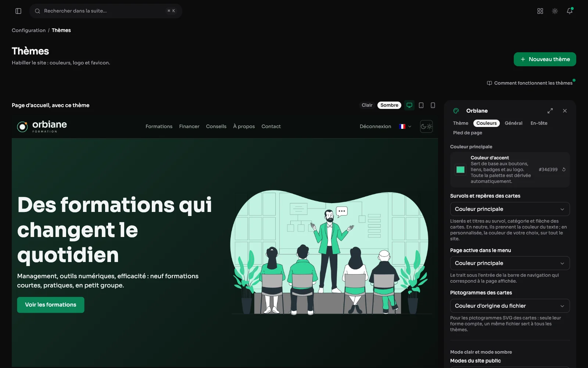
Task: Open the accent color swatch
Action: coord(460,170)
